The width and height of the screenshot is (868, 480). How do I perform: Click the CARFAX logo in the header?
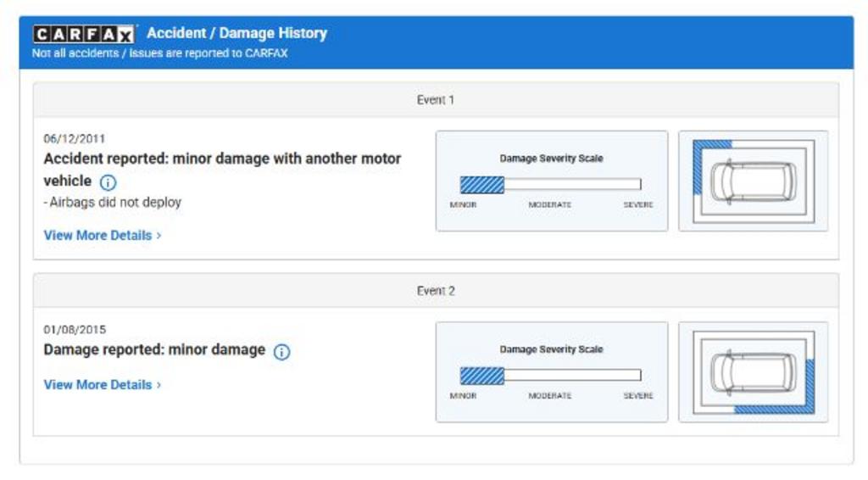(x=83, y=34)
